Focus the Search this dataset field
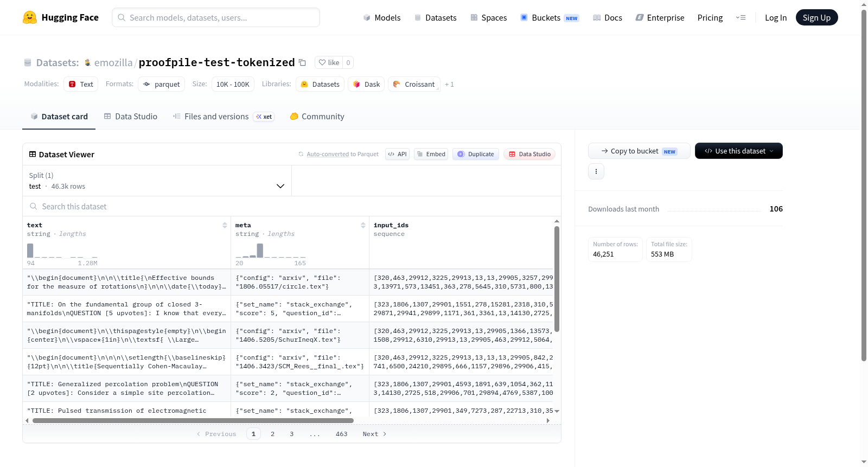The image size is (868, 467). [292, 207]
